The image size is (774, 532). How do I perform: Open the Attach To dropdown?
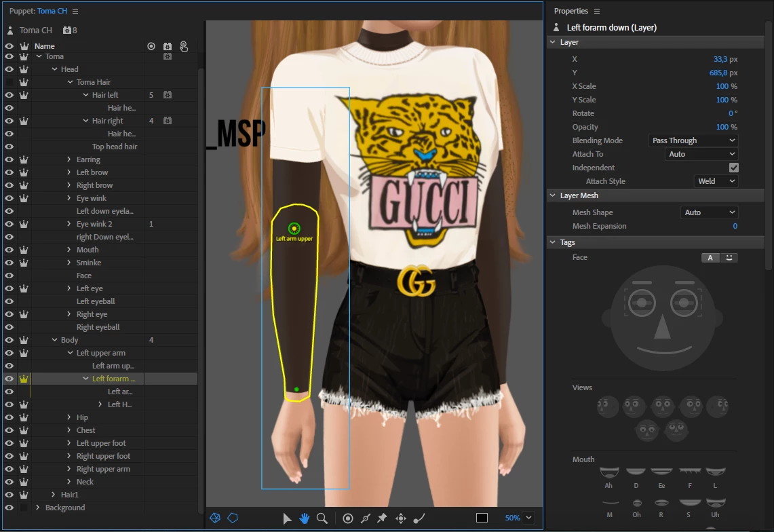701,154
